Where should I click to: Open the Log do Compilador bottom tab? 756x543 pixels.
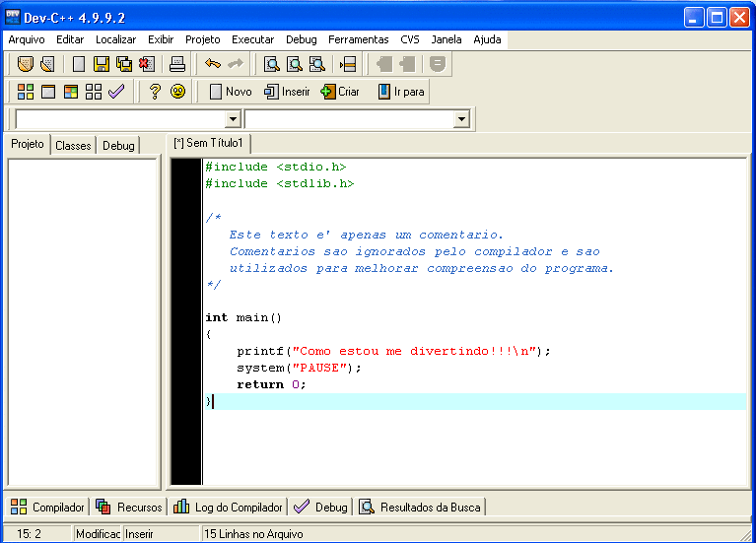(229, 507)
